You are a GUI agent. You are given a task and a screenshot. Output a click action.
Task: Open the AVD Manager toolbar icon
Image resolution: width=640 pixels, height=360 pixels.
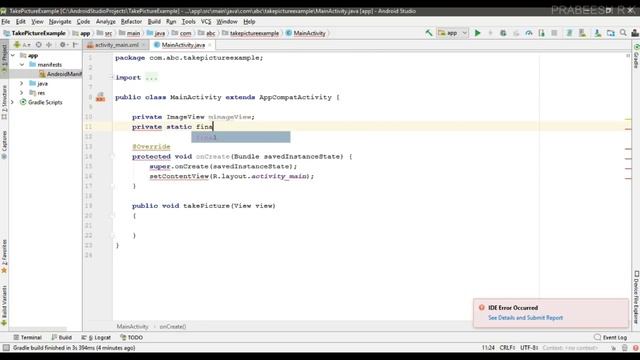coord(582,33)
